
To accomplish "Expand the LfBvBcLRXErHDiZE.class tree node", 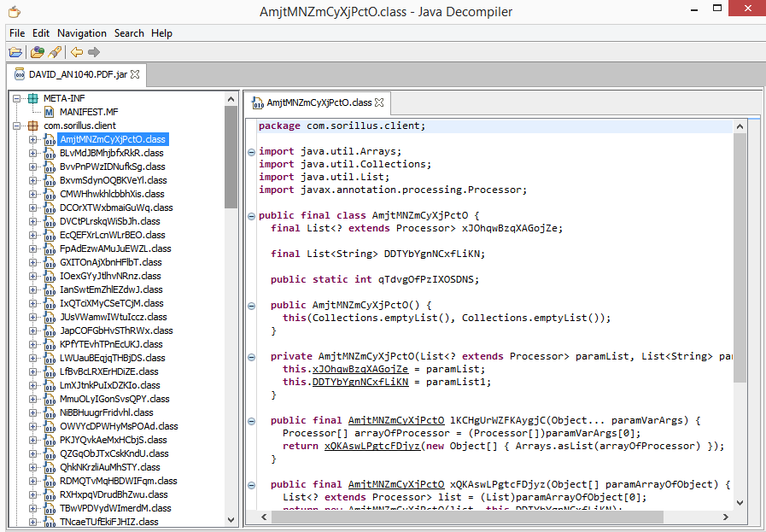I will click(x=32, y=371).
